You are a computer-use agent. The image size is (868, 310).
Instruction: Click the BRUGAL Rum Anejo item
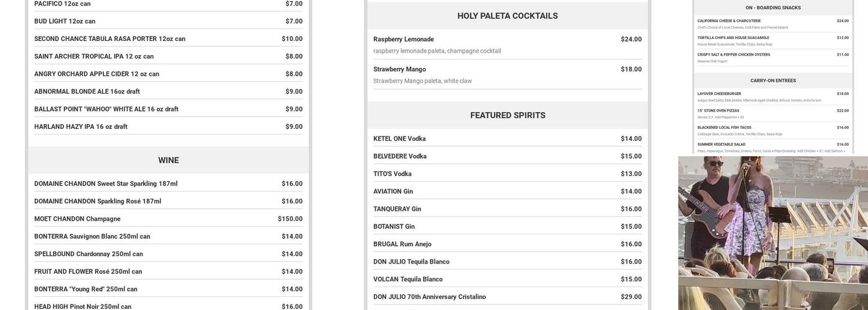pos(402,244)
